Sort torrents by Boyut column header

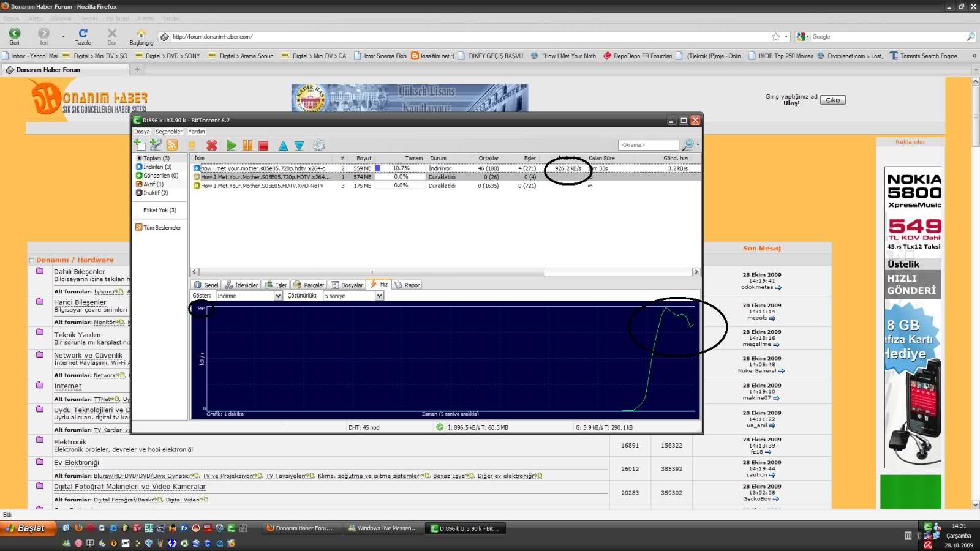(x=364, y=158)
